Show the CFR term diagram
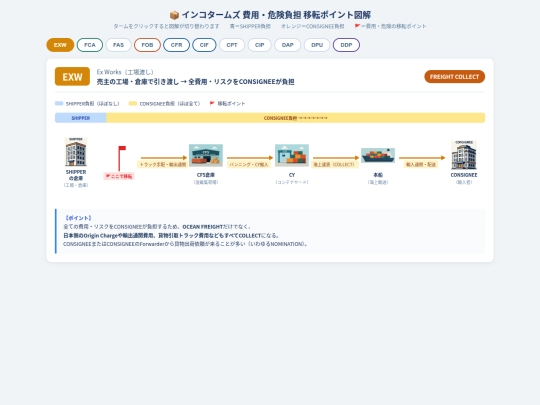Image resolution: width=540 pixels, height=405 pixels. tap(176, 45)
